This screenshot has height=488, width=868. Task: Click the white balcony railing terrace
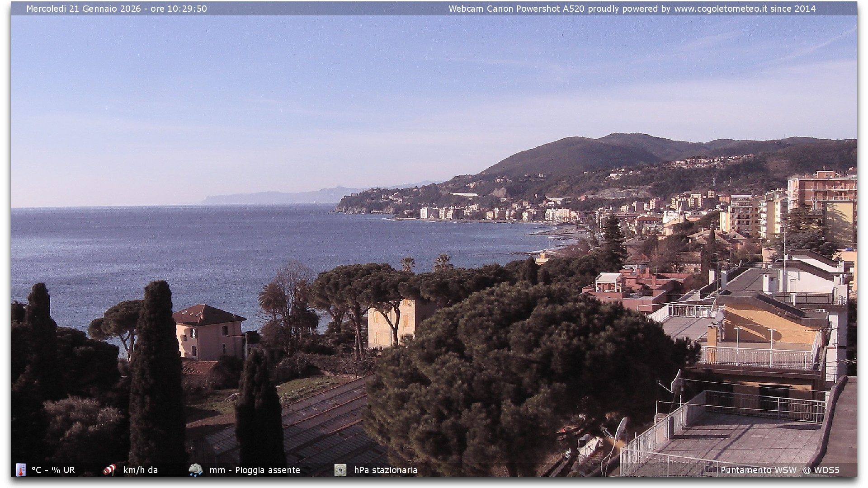757,357
